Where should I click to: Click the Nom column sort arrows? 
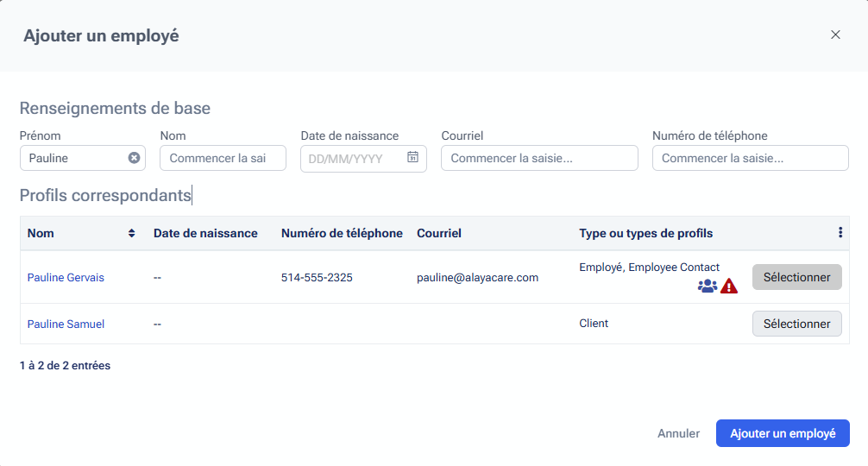131,233
